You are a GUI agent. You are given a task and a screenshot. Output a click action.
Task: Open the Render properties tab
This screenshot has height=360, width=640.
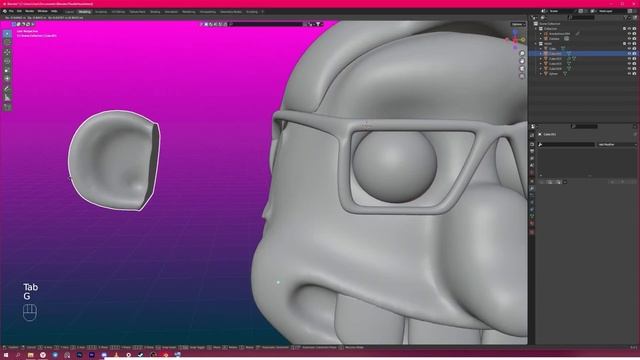[532, 144]
